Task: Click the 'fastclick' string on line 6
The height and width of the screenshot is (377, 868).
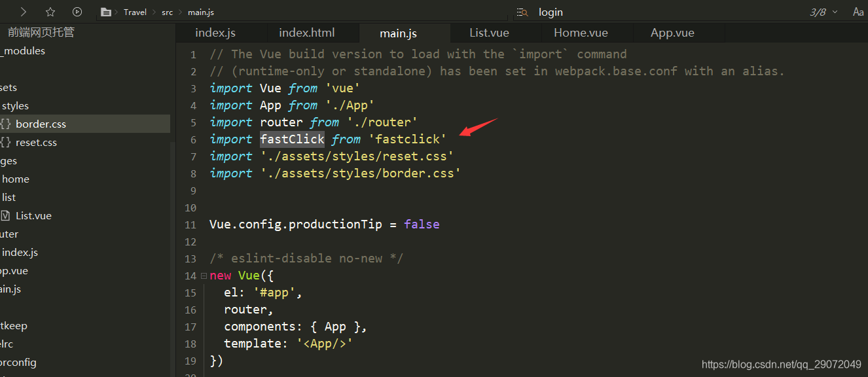Action: coord(408,139)
